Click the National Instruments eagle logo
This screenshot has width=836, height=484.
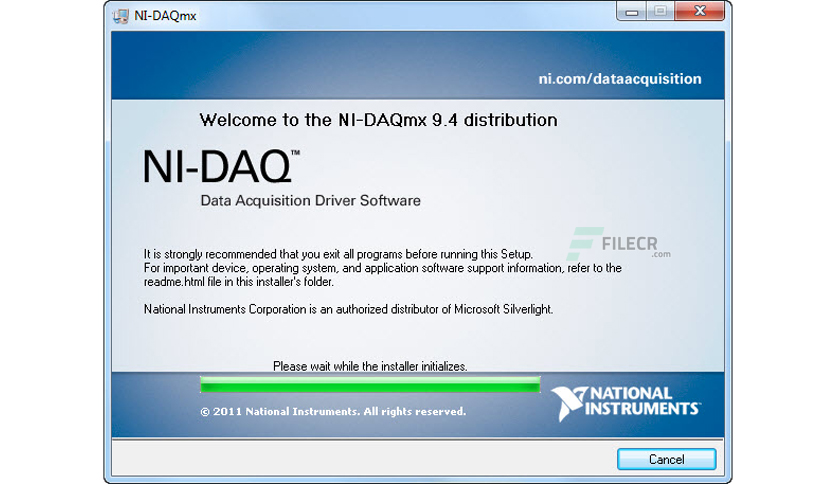568,403
